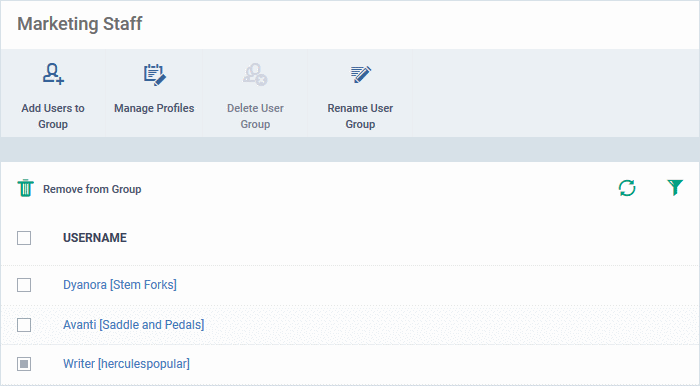
Task: Click the Add Users to Group label
Action: 53,116
